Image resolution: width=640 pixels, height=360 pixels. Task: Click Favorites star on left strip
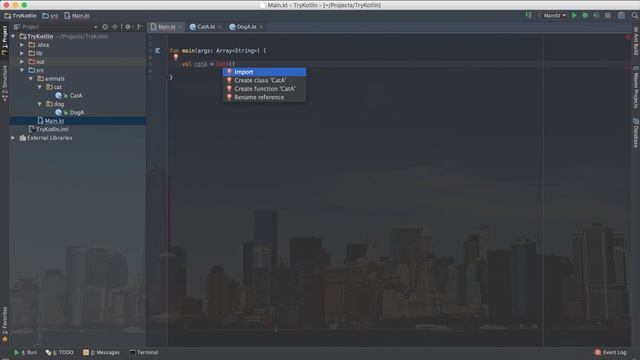pyautogui.click(x=5, y=339)
